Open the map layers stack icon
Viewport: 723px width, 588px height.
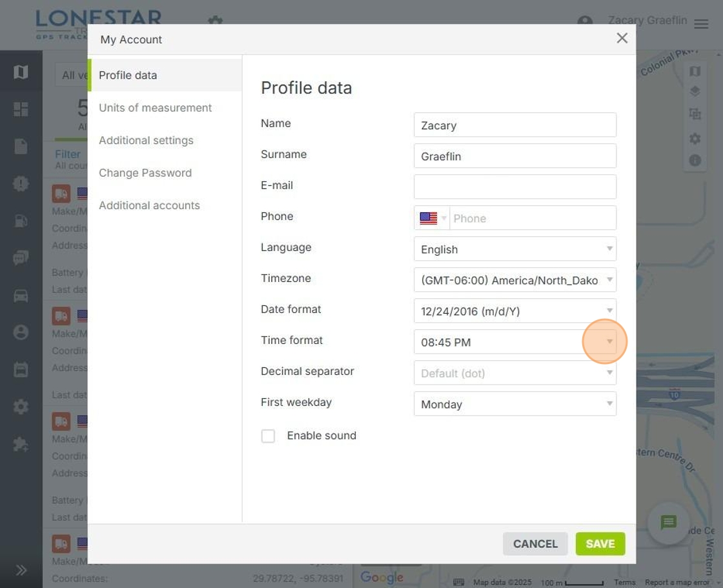(695, 92)
